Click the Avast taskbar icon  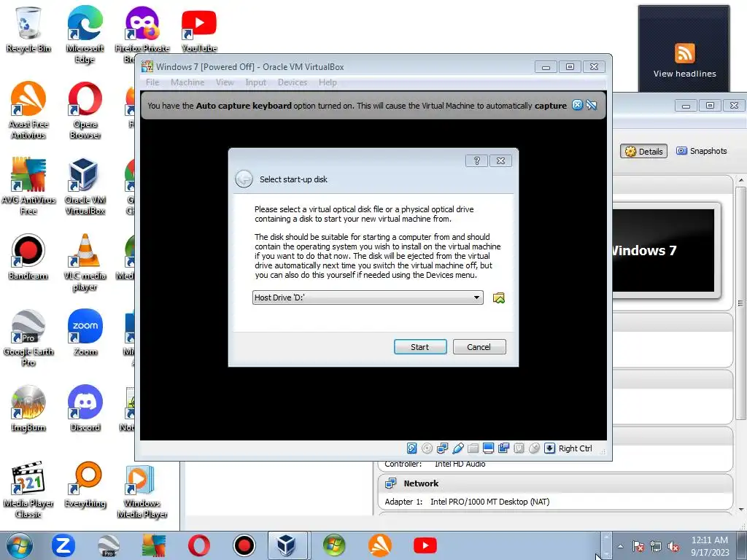pos(379,545)
